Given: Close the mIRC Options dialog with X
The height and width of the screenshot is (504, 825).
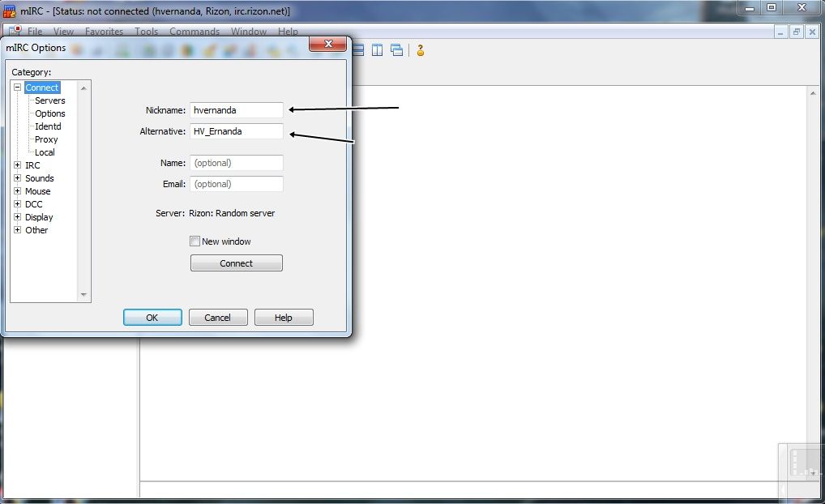Looking at the screenshot, I should 329,45.
